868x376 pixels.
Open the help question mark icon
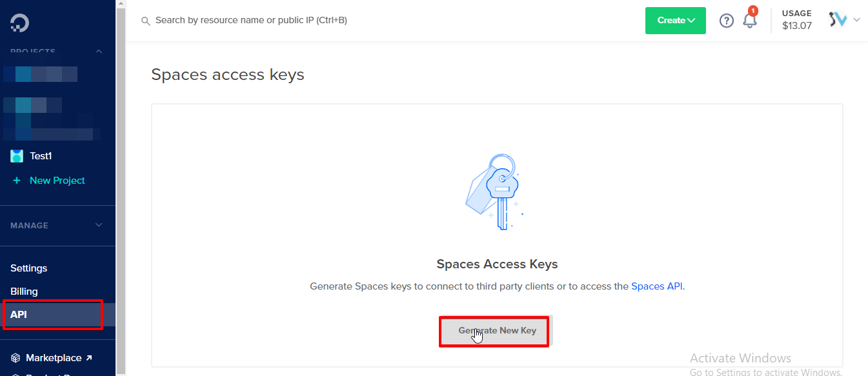coord(727,21)
